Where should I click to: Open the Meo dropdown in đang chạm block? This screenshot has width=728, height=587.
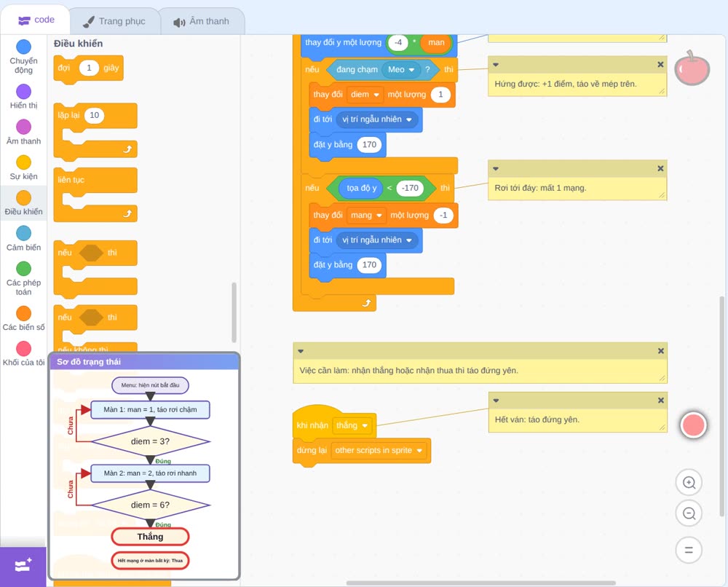(401, 70)
